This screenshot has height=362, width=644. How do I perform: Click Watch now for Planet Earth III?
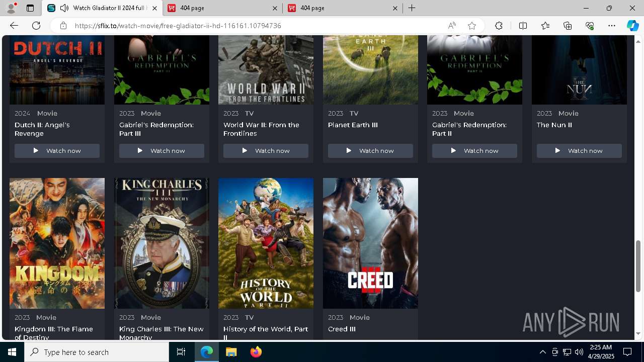pyautogui.click(x=370, y=151)
